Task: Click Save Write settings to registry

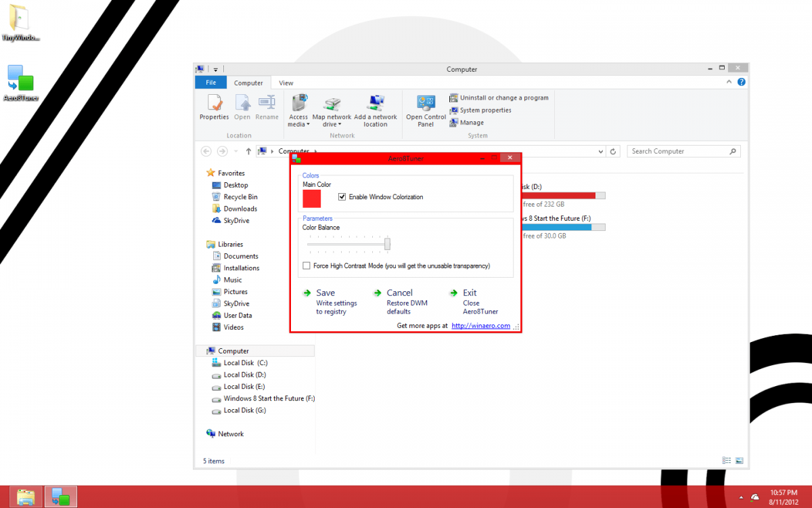Action: pyautogui.click(x=330, y=302)
